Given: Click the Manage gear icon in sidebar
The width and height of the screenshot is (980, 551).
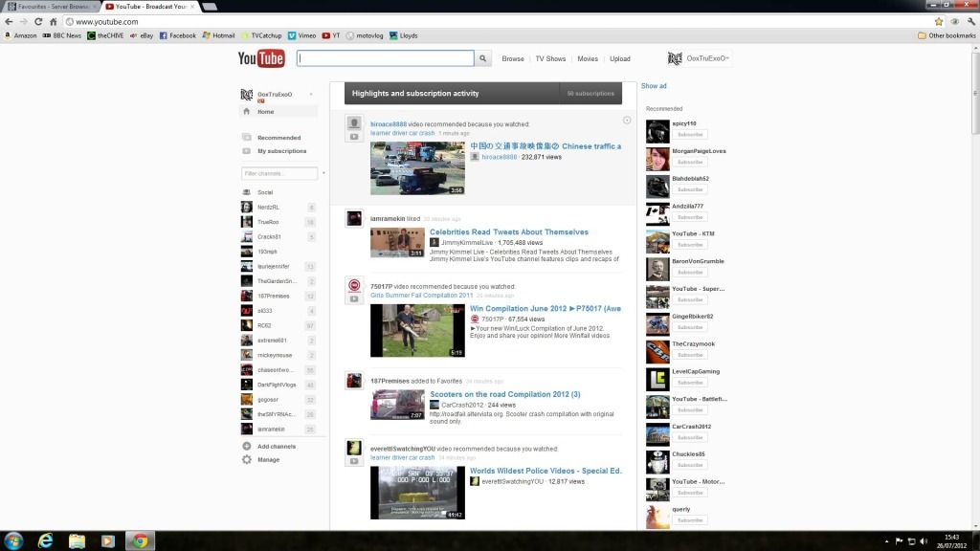Looking at the screenshot, I should [x=247, y=459].
